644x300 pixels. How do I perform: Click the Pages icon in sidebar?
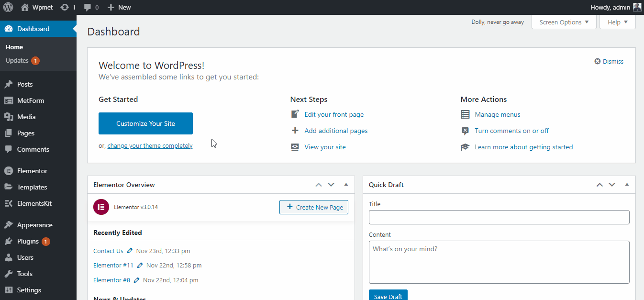coord(9,133)
